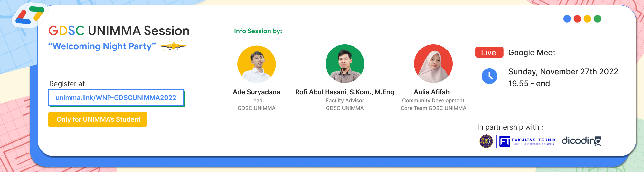Screen dimensions: 644x172
Task: Open the unimma.link/WNP-GDSCUNIMMA2022 registration link
Action: coord(116,98)
